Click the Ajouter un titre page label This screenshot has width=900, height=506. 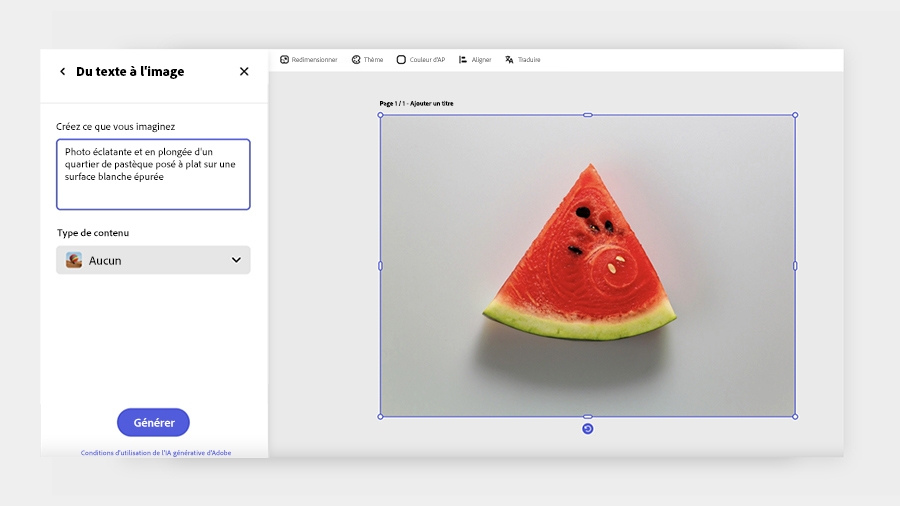(432, 104)
